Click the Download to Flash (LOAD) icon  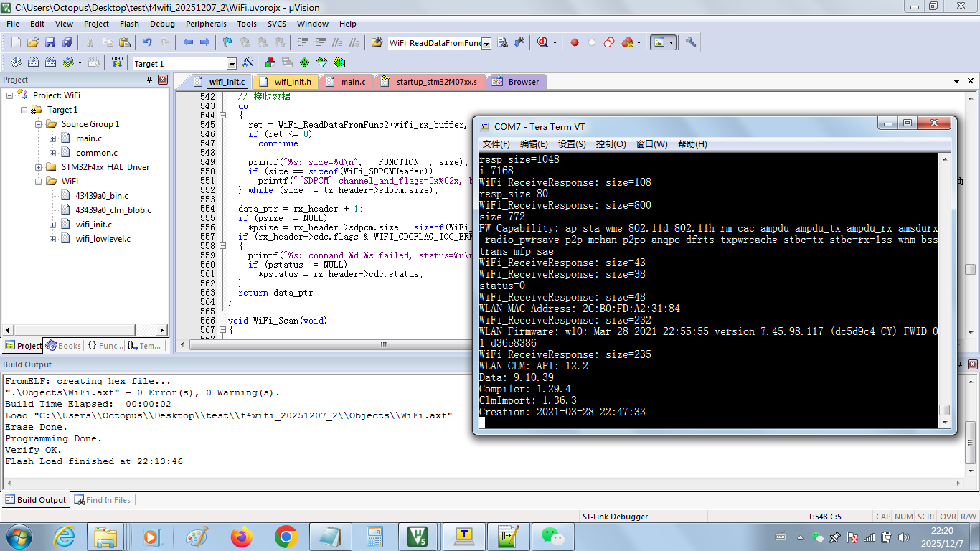(x=118, y=63)
